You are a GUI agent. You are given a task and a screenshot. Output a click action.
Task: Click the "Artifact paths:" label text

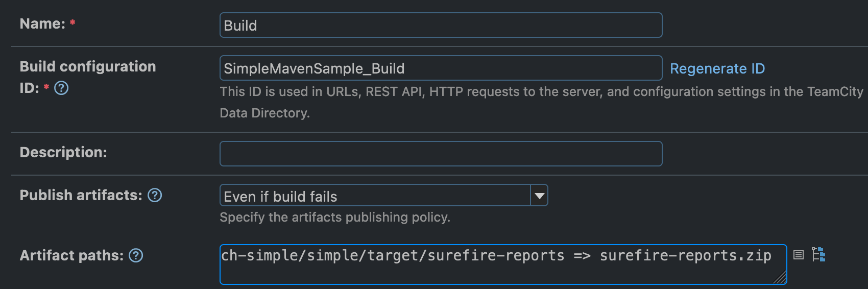[x=71, y=255]
